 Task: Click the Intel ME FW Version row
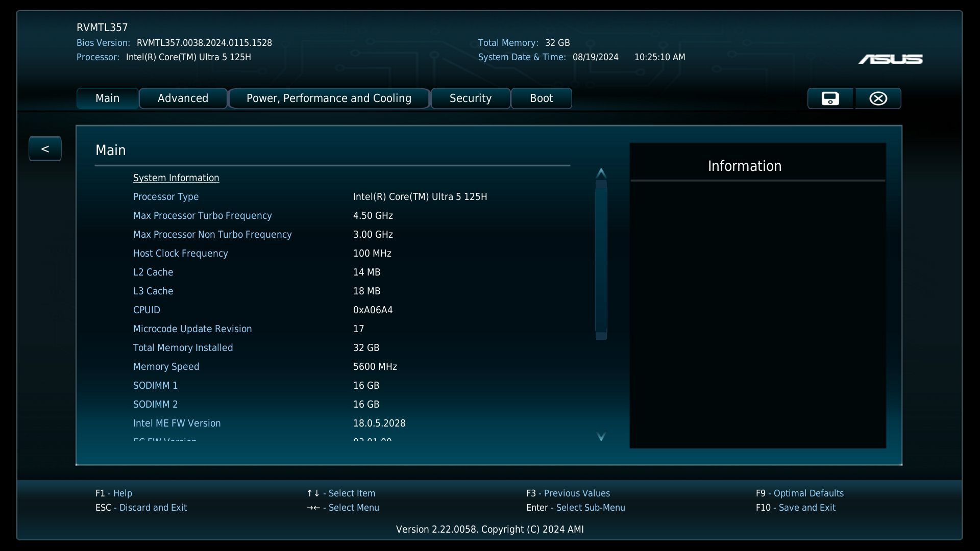[177, 423]
